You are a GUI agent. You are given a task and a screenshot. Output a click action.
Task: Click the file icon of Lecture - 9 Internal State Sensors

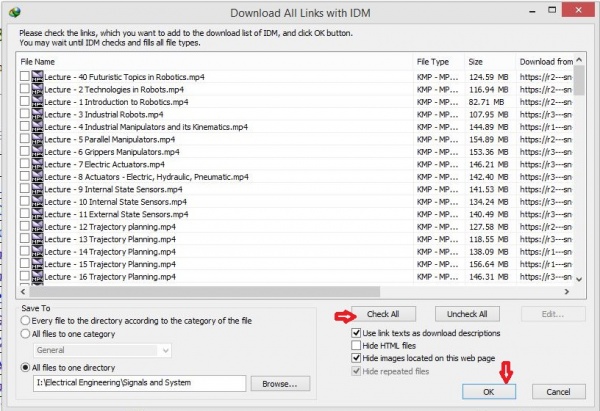pyautogui.click(x=38, y=189)
